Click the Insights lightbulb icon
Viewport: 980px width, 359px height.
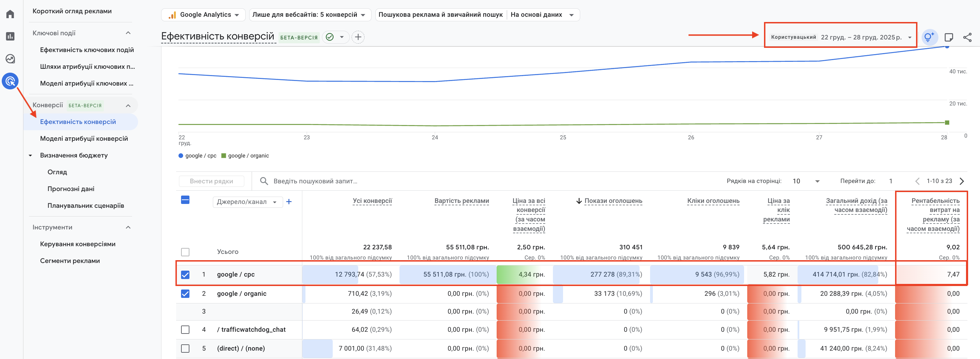[x=929, y=37]
